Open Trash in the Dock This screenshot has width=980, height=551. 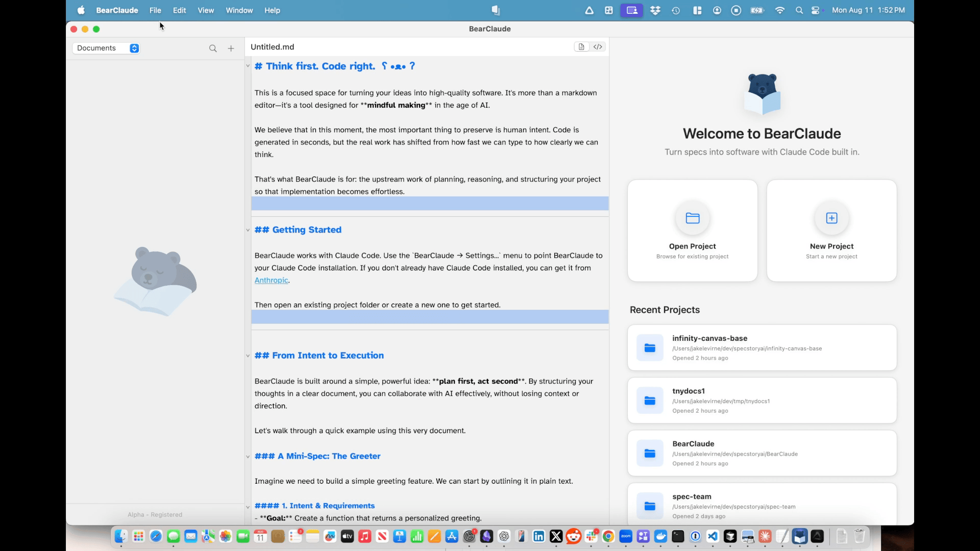pyautogui.click(x=860, y=536)
